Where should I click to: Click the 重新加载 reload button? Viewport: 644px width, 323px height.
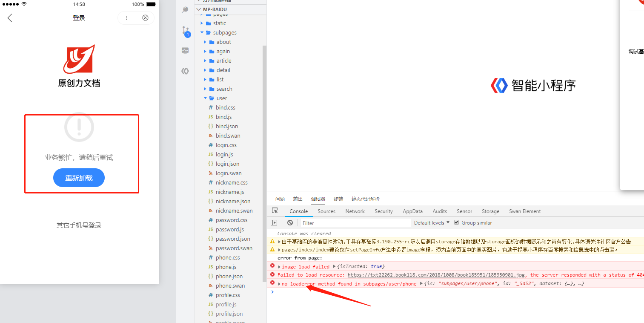79,178
